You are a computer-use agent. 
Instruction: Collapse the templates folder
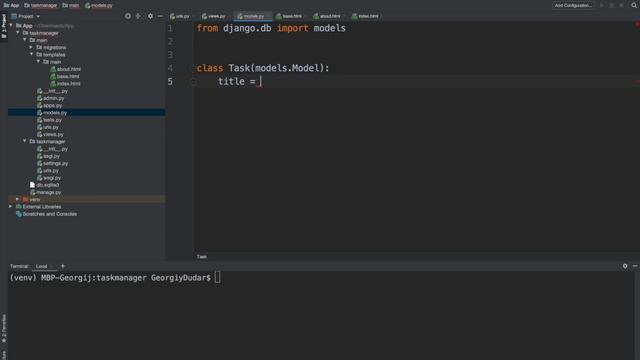[31, 54]
